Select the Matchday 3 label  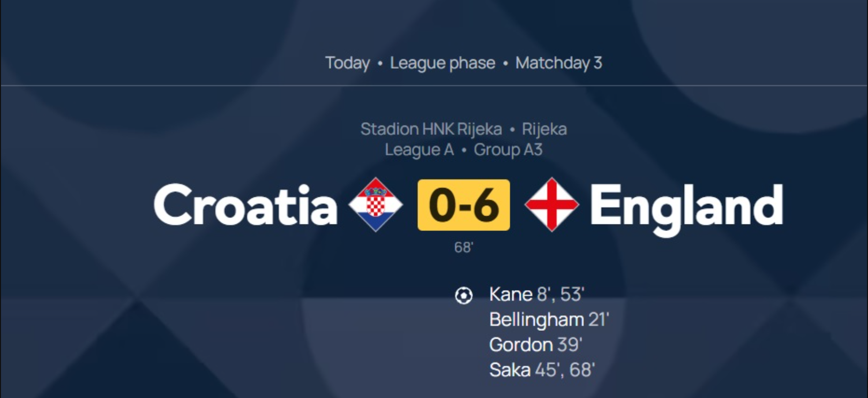click(559, 63)
